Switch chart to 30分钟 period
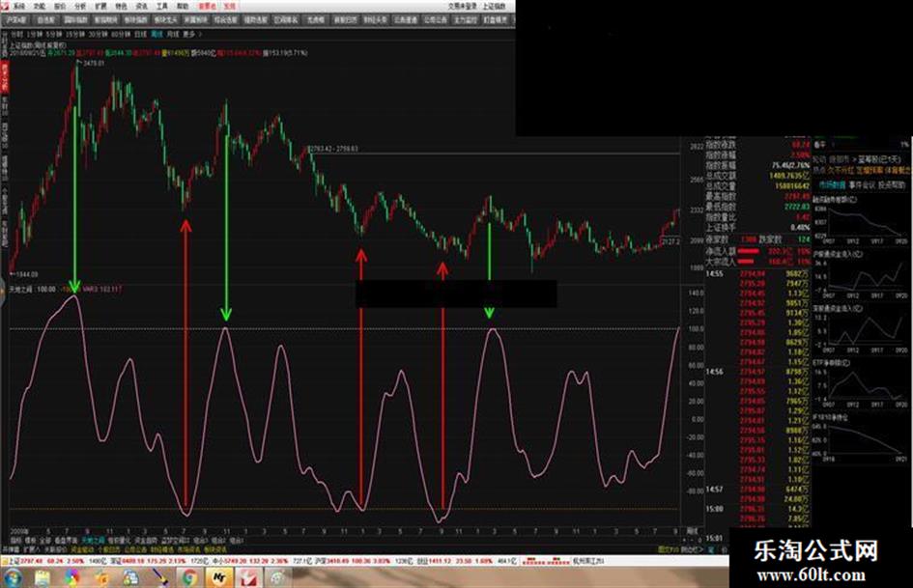Viewport: 913px width, 588px height. click(x=96, y=34)
